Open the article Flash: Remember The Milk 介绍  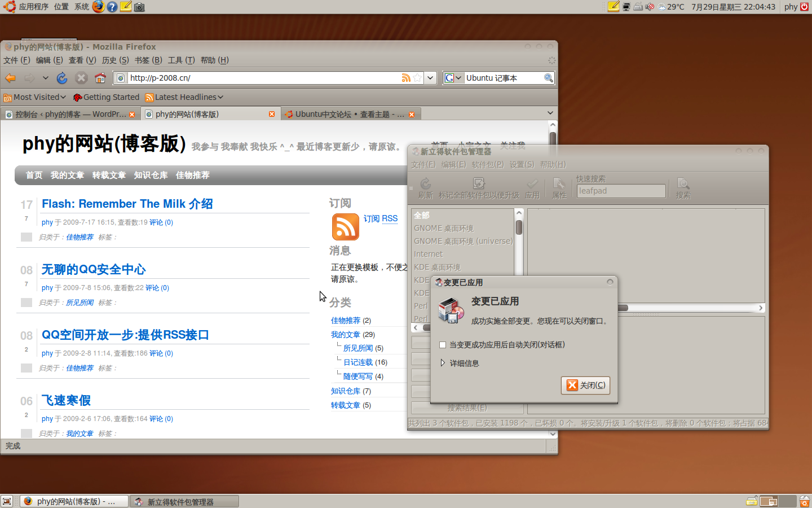[x=127, y=204]
